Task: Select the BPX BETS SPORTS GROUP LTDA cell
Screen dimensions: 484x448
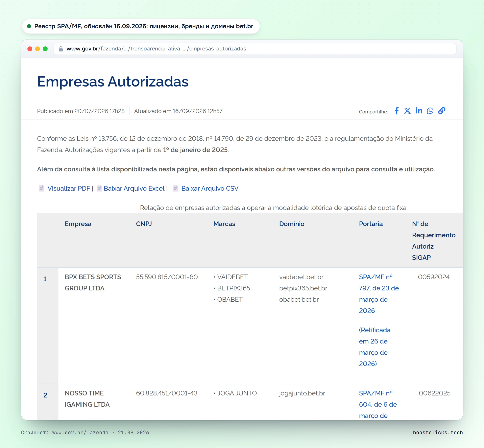Action: (93, 283)
